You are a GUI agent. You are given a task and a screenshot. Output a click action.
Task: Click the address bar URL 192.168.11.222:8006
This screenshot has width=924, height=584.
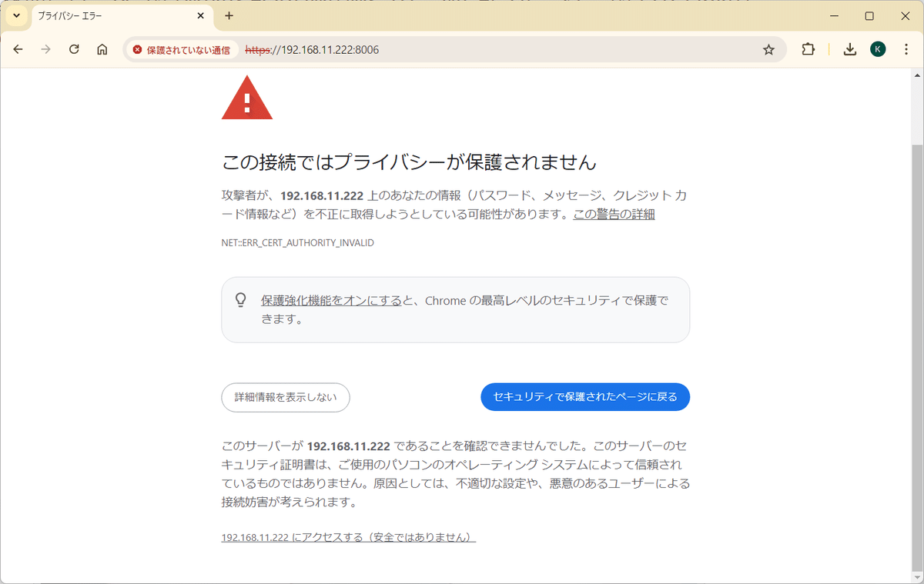(x=312, y=50)
